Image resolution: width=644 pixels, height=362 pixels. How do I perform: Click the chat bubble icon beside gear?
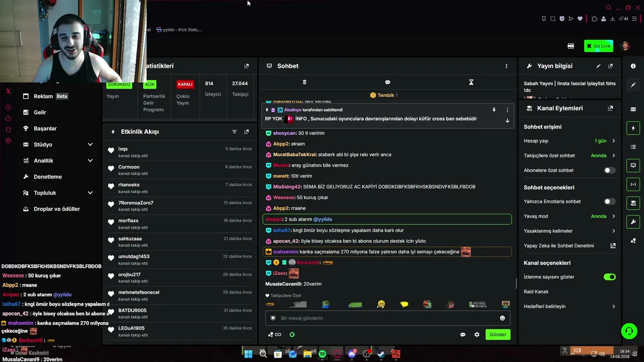(x=463, y=334)
